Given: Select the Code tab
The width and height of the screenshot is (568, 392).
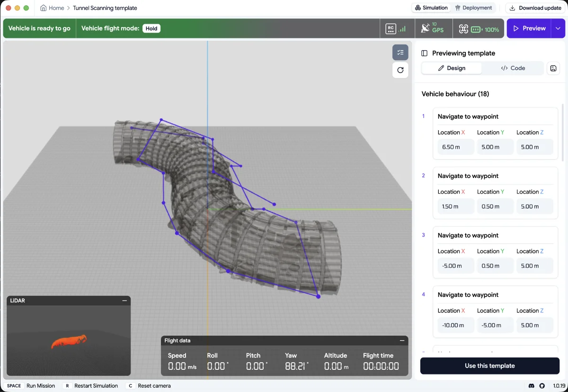Looking at the screenshot, I should [x=513, y=68].
